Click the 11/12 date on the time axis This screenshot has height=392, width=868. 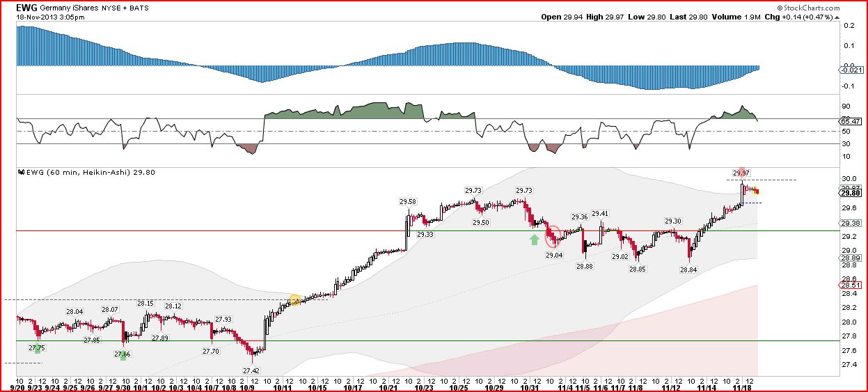click(672, 386)
